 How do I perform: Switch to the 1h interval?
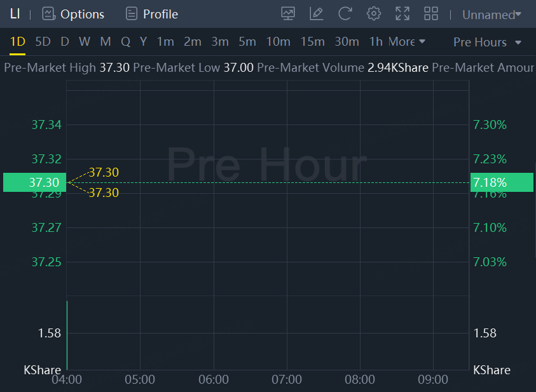click(x=376, y=42)
